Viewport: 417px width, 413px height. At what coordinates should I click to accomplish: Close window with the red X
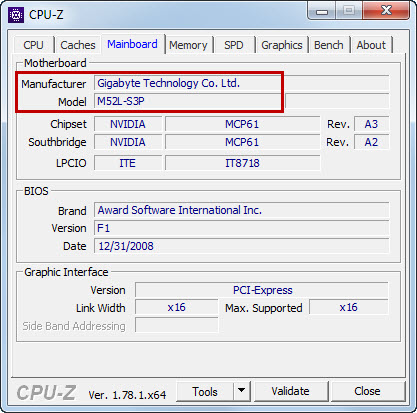(386, 11)
